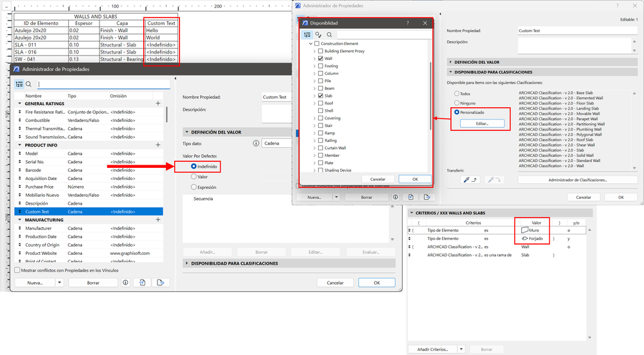Expand Curtain Wall node in Disponibilidad

(x=315, y=148)
